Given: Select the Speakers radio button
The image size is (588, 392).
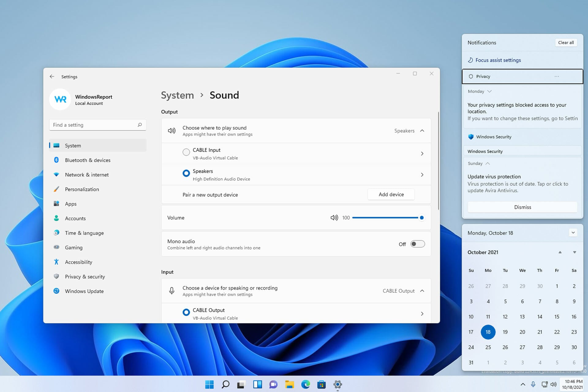Looking at the screenshot, I should tap(186, 173).
